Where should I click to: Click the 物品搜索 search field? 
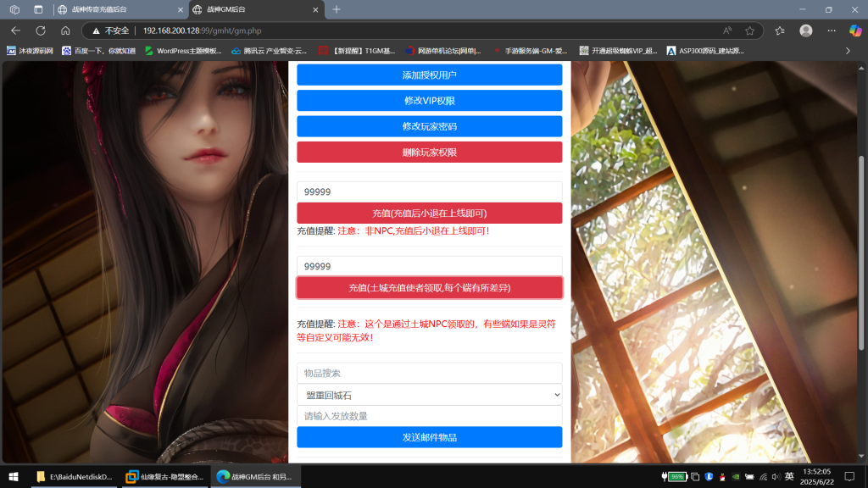[429, 373]
